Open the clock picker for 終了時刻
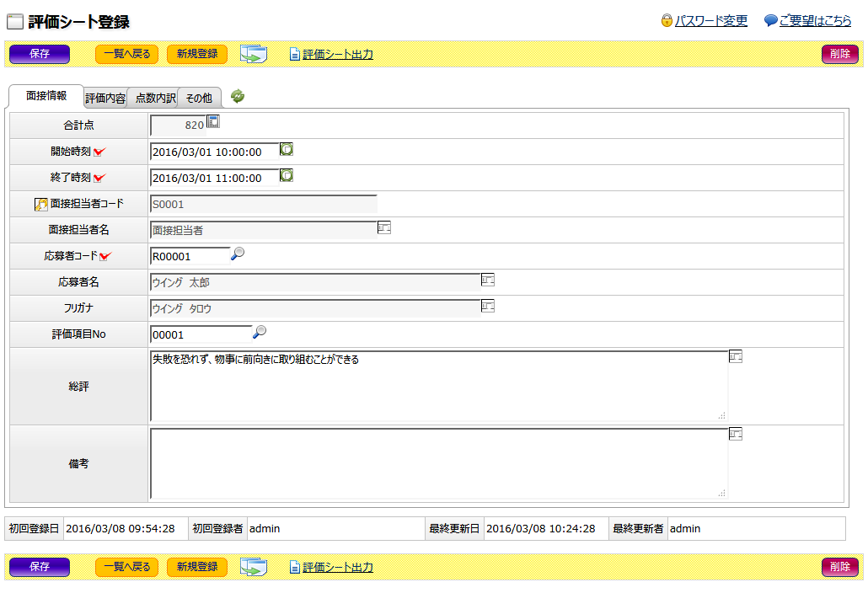 click(x=287, y=176)
